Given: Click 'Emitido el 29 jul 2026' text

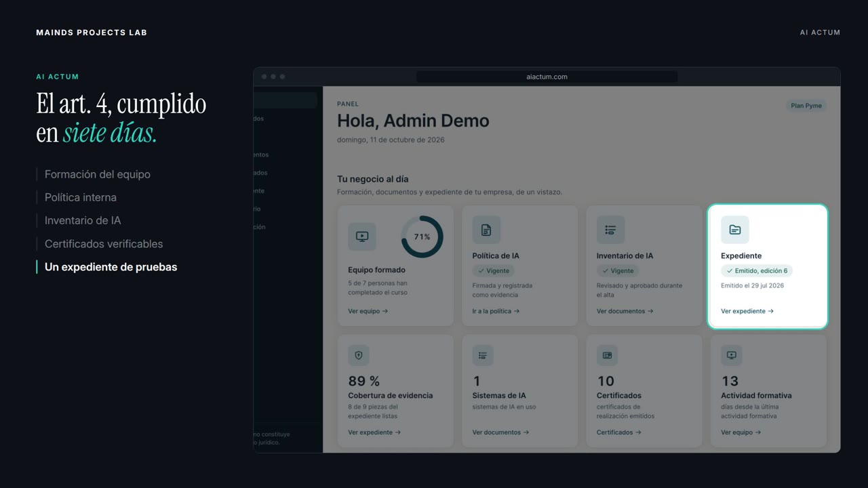Looking at the screenshot, I should click(752, 285).
